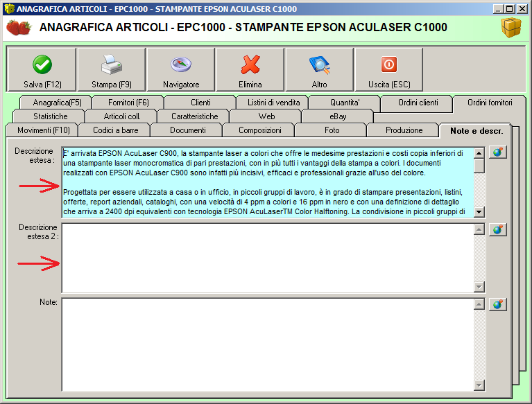Click the strawberry logo icon in header
The height and width of the screenshot is (404, 532).
point(19,28)
